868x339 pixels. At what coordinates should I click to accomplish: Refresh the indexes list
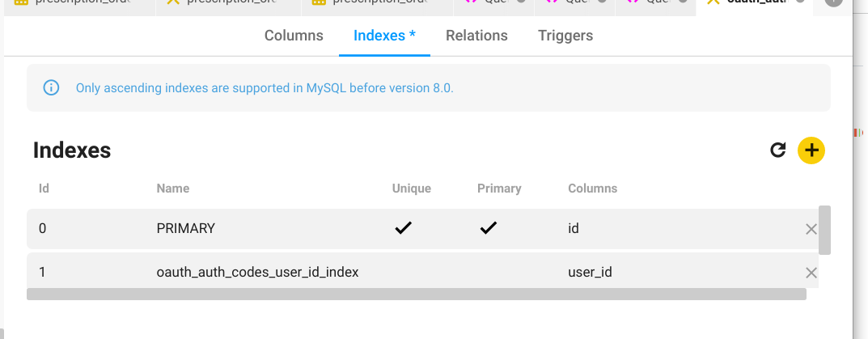777,150
